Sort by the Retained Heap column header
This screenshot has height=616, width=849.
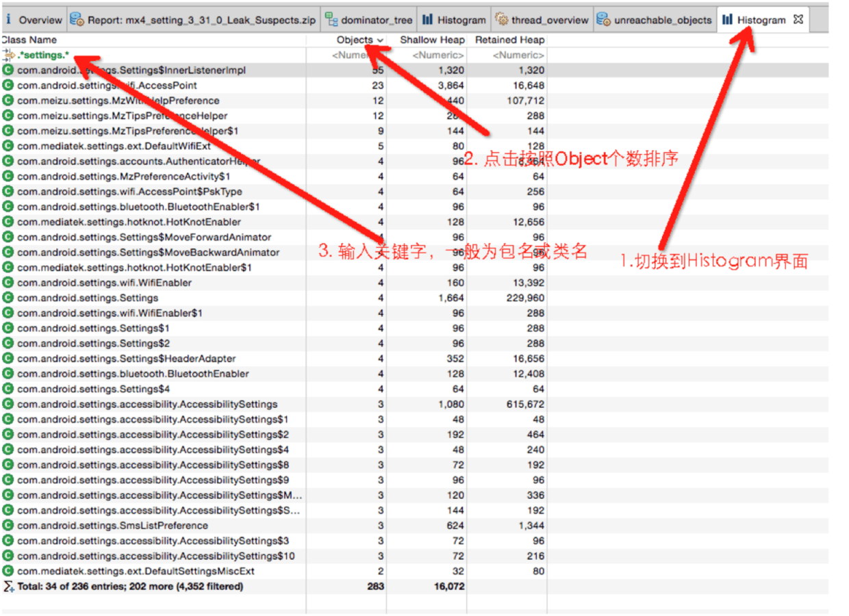[x=509, y=40]
